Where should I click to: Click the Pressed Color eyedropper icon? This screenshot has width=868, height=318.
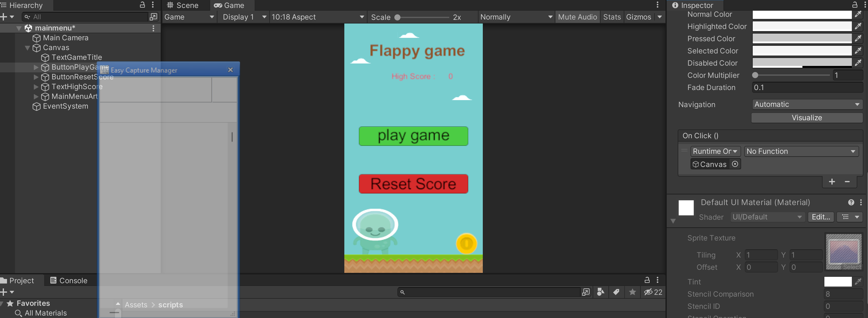(858, 39)
